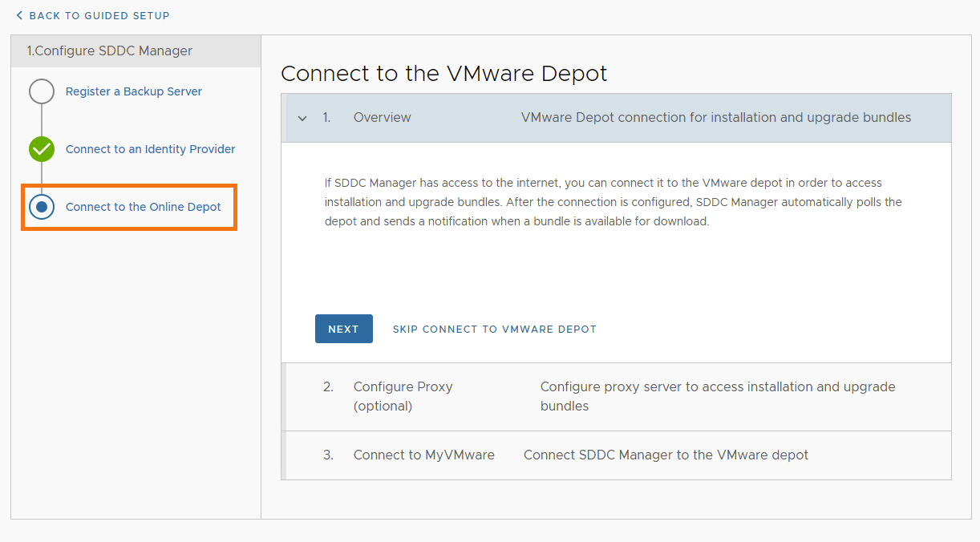Click SKIP CONNECT TO VMWARE DEPOT
Image resolution: width=980 pixels, height=542 pixels.
pos(494,329)
